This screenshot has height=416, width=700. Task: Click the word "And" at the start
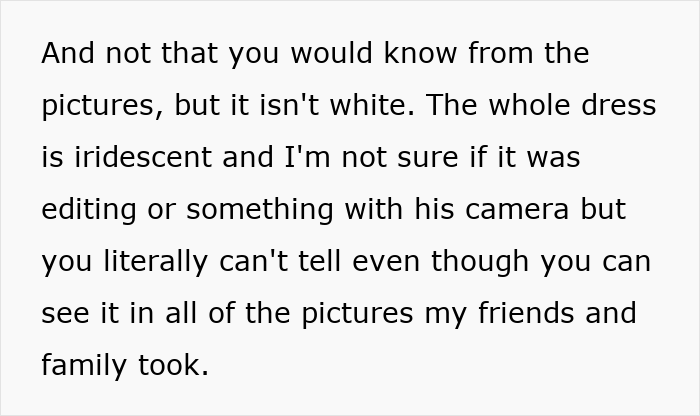(x=68, y=53)
